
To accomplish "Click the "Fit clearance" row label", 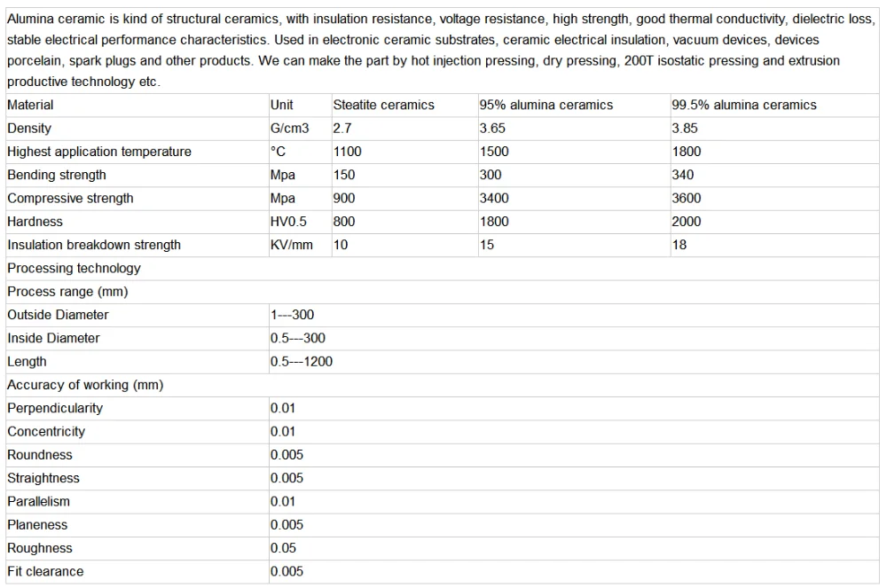I will click(x=45, y=572).
